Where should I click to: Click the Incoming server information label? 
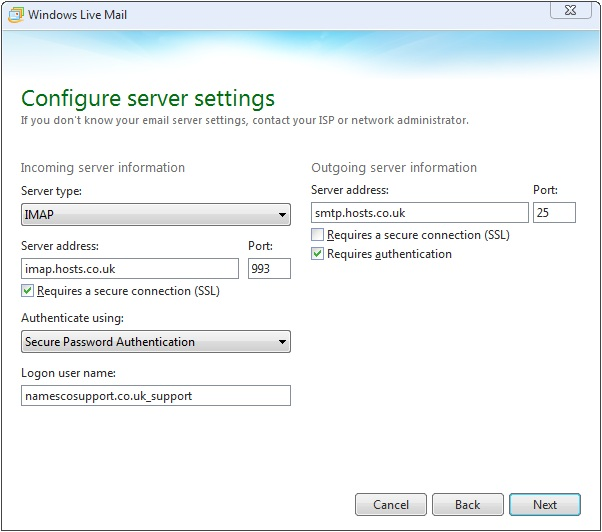click(103, 168)
